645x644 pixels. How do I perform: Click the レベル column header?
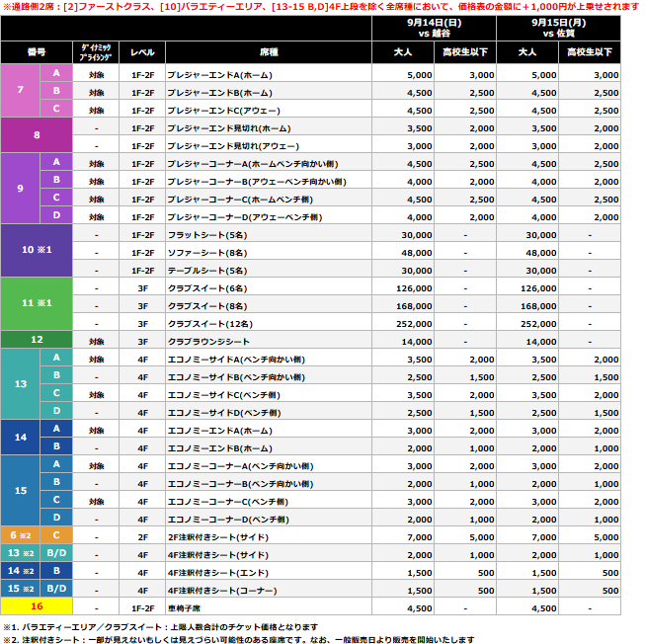(x=142, y=51)
